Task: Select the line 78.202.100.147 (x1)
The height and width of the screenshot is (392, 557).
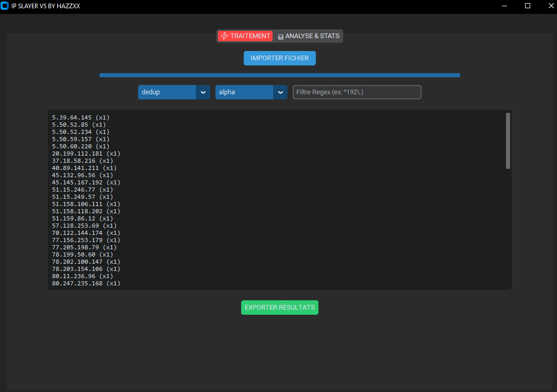Action: click(86, 262)
